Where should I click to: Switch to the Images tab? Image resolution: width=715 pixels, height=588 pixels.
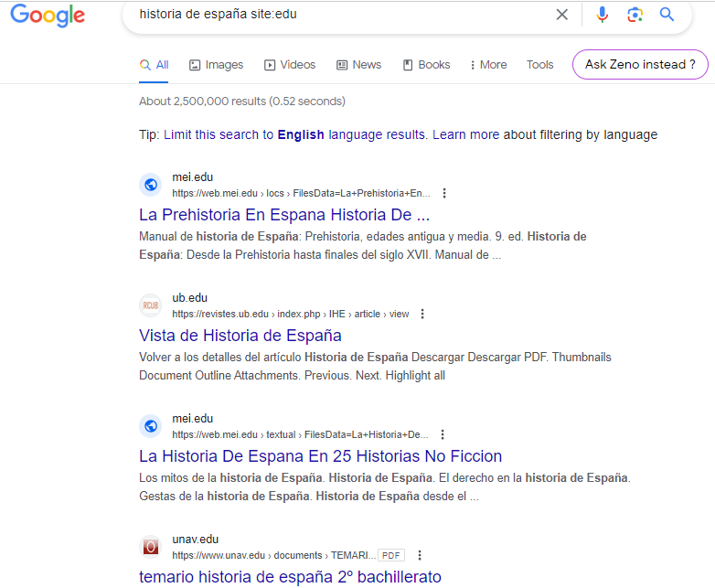(x=216, y=65)
